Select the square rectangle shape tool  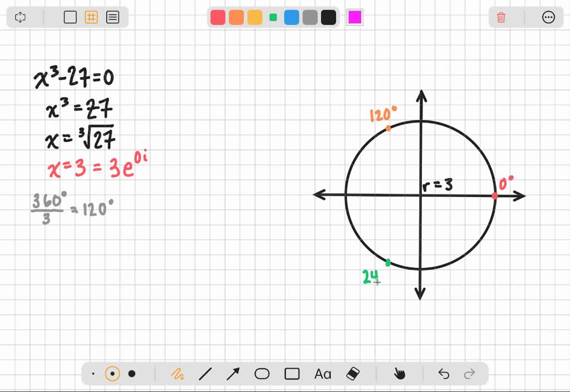[x=292, y=374]
